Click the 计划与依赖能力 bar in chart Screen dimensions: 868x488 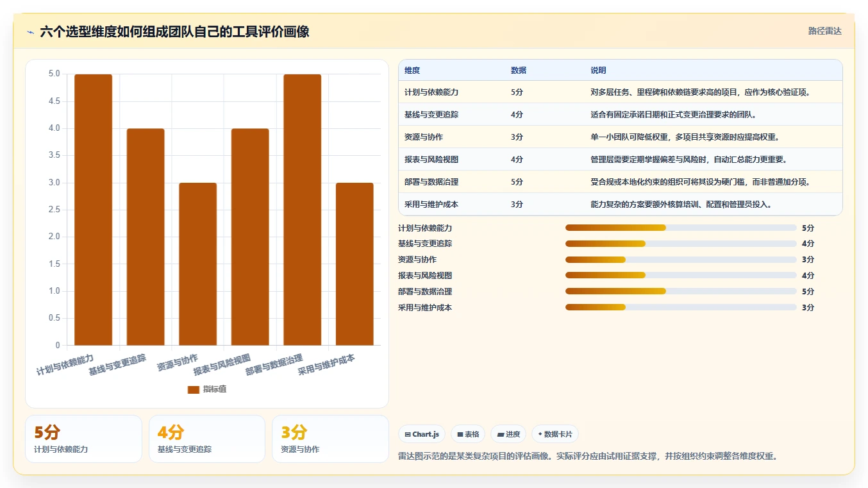[93, 210]
